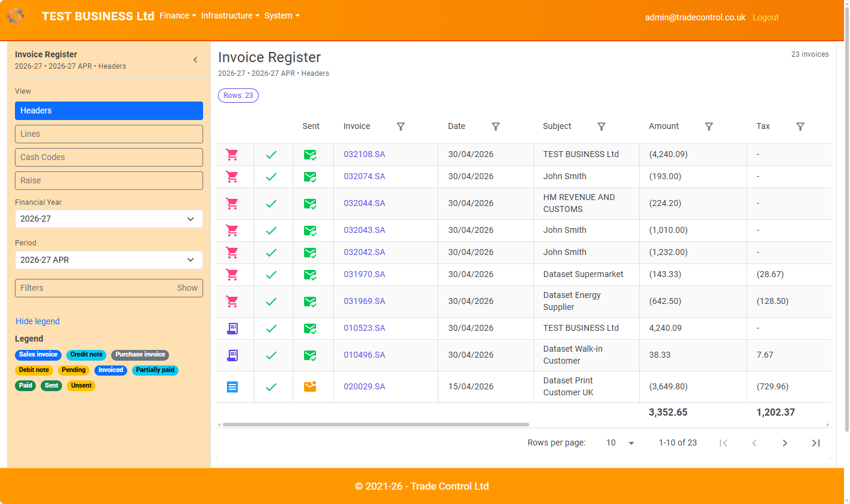Open invoice 020029.SA

(364, 386)
